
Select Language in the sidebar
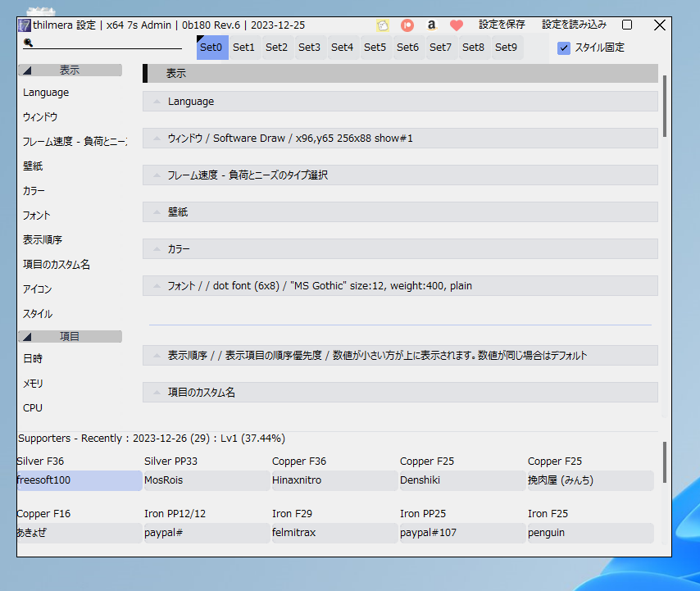click(x=46, y=93)
